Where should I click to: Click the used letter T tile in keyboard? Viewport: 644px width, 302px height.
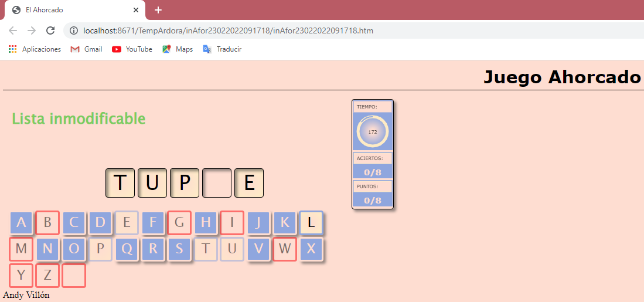[x=206, y=249]
